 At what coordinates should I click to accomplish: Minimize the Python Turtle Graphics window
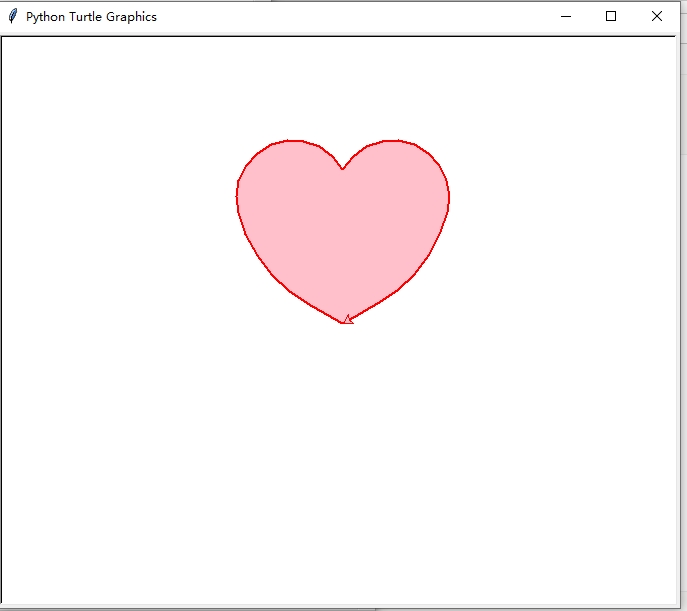tap(566, 17)
